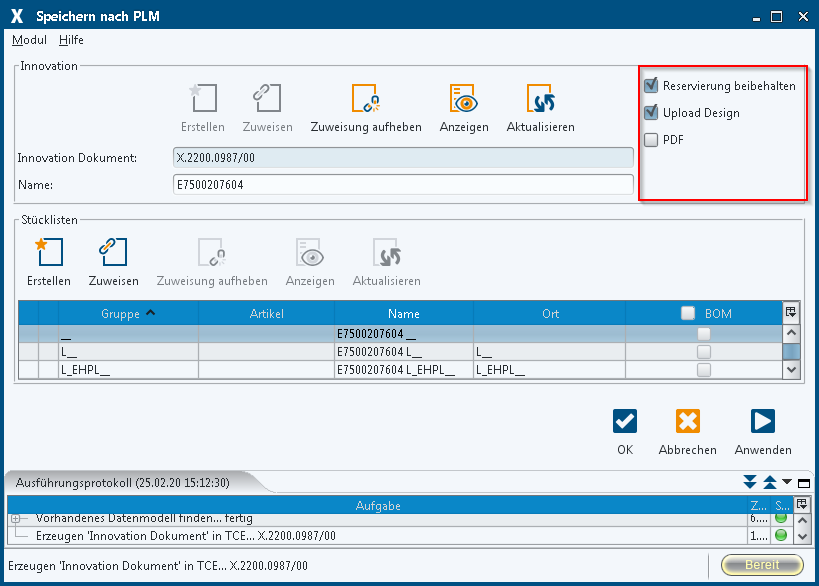Open the Hilfe menu
Screen dimensions: 819x586
point(71,40)
